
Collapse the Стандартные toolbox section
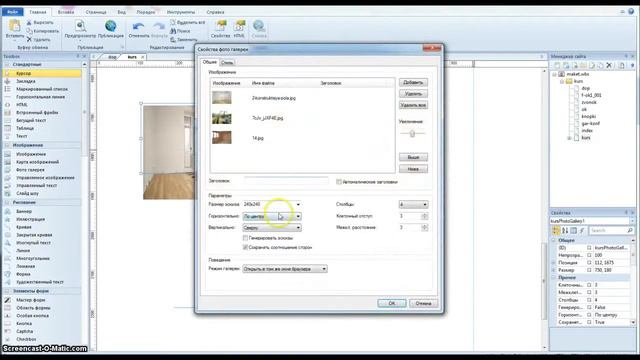tap(7, 64)
